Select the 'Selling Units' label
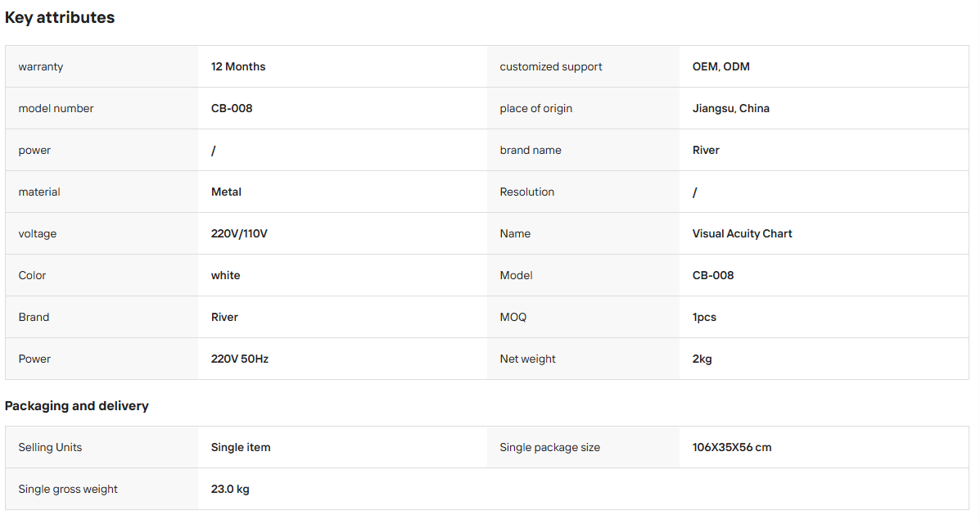 (x=50, y=448)
